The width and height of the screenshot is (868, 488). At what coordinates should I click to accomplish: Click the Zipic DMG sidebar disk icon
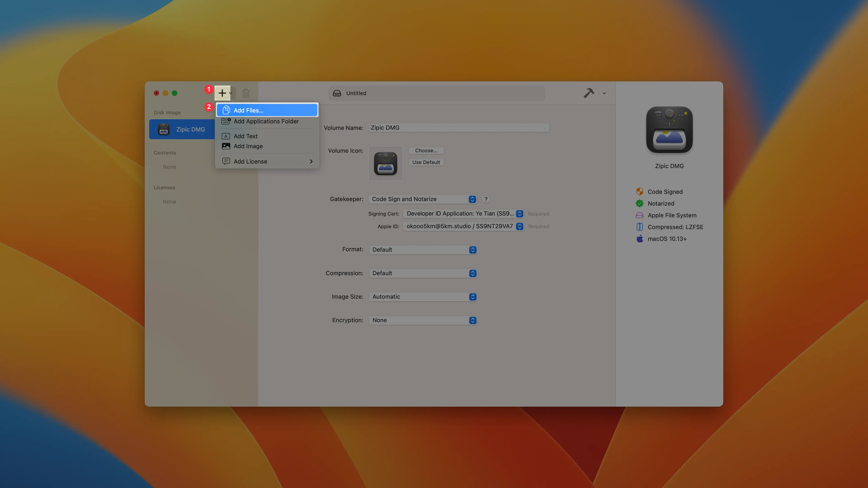tap(164, 129)
